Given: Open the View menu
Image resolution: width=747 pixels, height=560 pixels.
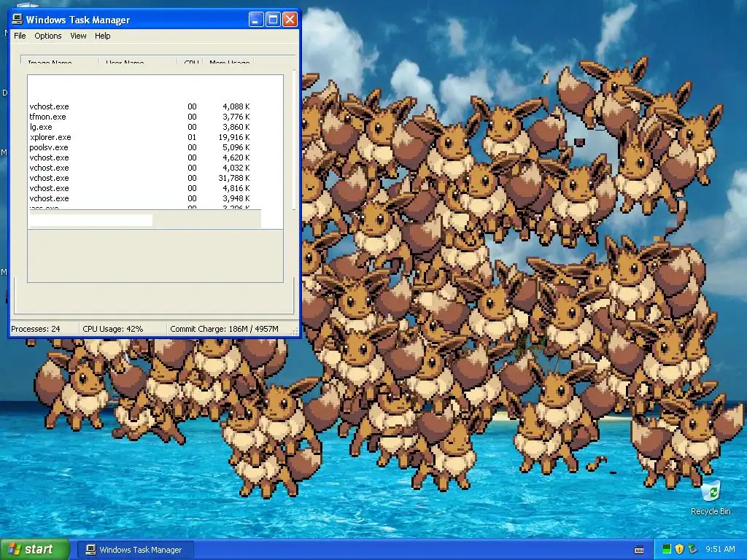Looking at the screenshot, I should 78,36.
